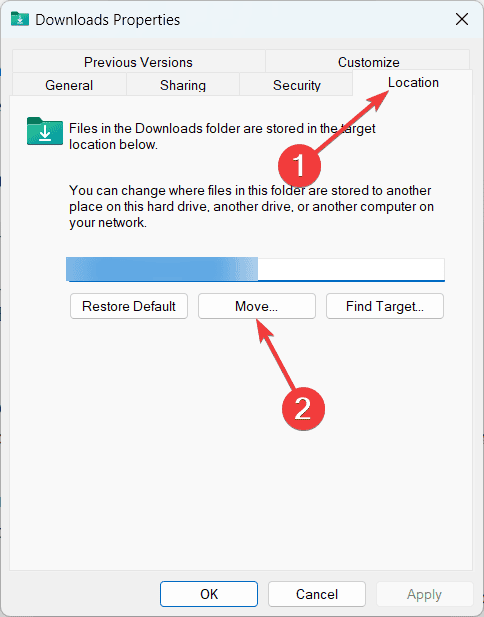Go to the Sharing tab

183,85
